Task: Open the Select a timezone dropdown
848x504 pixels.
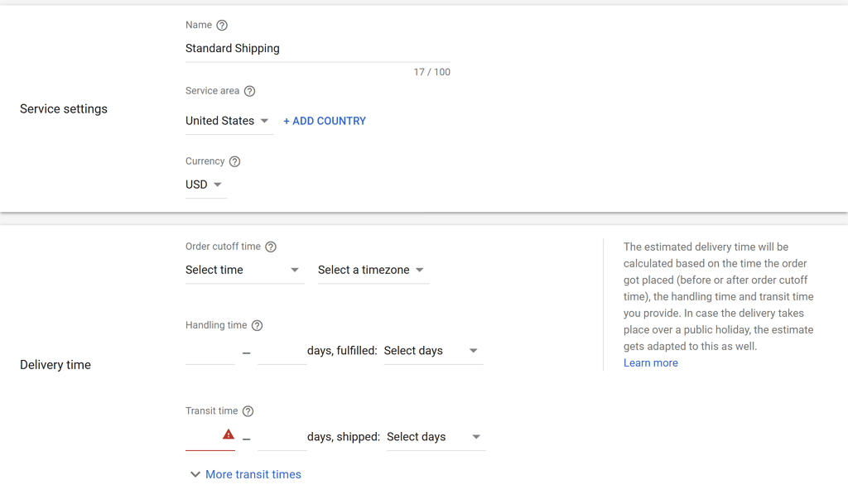Action: [x=372, y=270]
